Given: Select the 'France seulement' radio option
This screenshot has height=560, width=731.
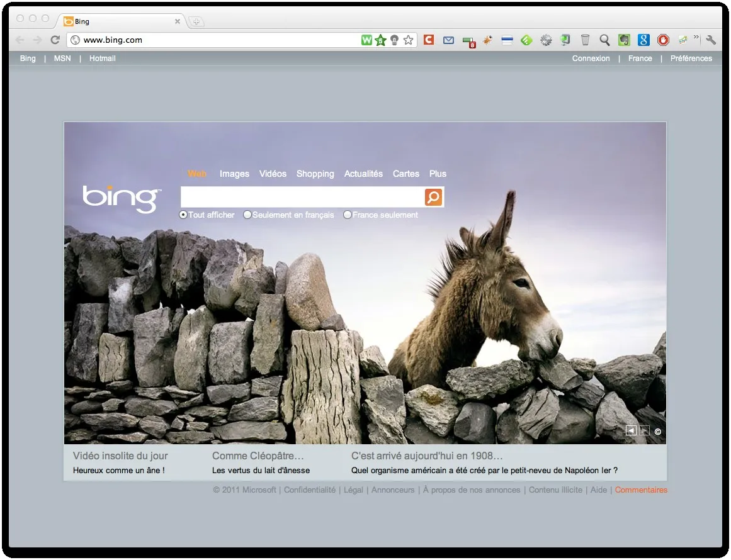Looking at the screenshot, I should pos(348,215).
